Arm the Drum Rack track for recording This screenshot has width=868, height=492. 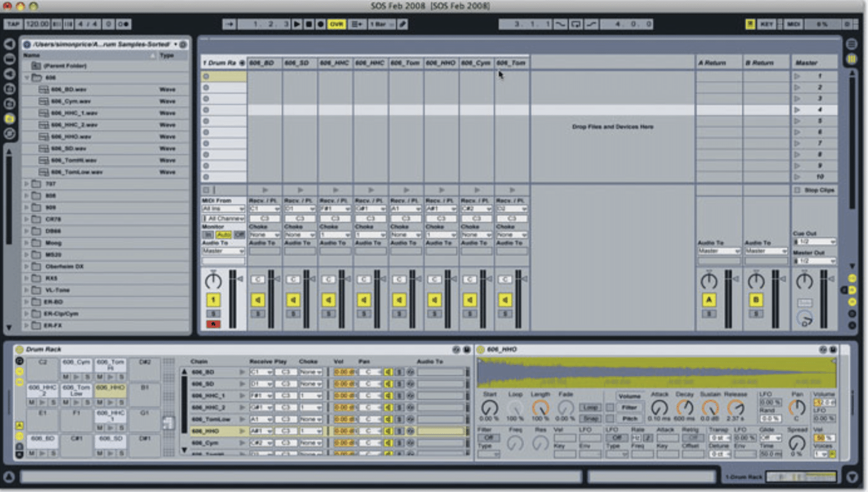[x=213, y=324]
